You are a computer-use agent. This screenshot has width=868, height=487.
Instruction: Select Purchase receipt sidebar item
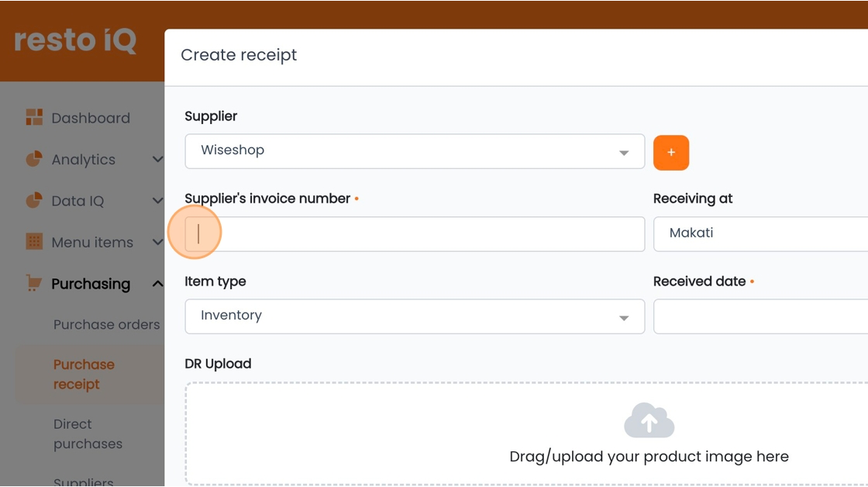point(84,375)
